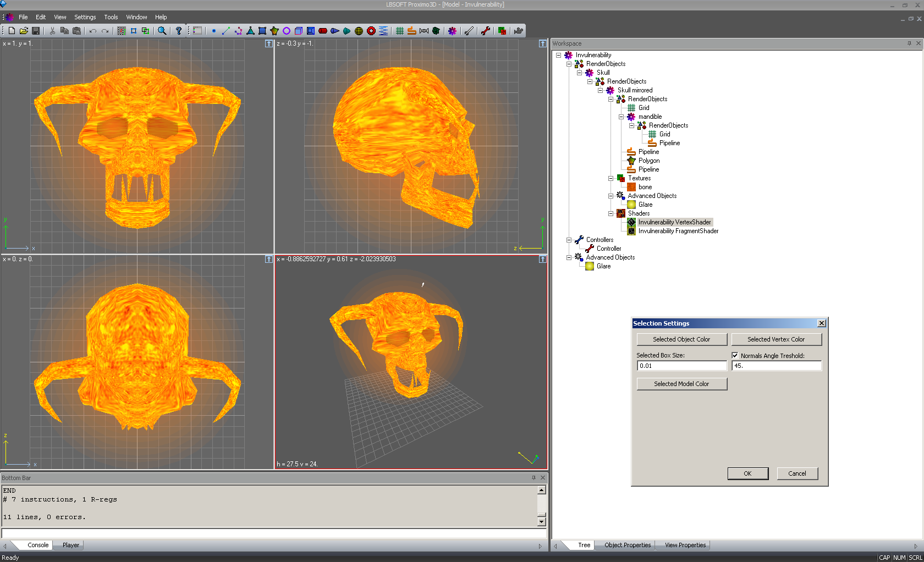This screenshot has width=924, height=562.
Task: Toggle the Normals Angle Treshold checkbox
Action: tap(735, 355)
